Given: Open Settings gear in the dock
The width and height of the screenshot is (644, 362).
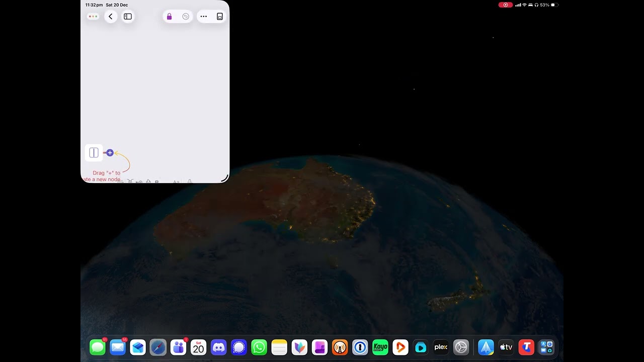Looking at the screenshot, I should tap(461, 347).
